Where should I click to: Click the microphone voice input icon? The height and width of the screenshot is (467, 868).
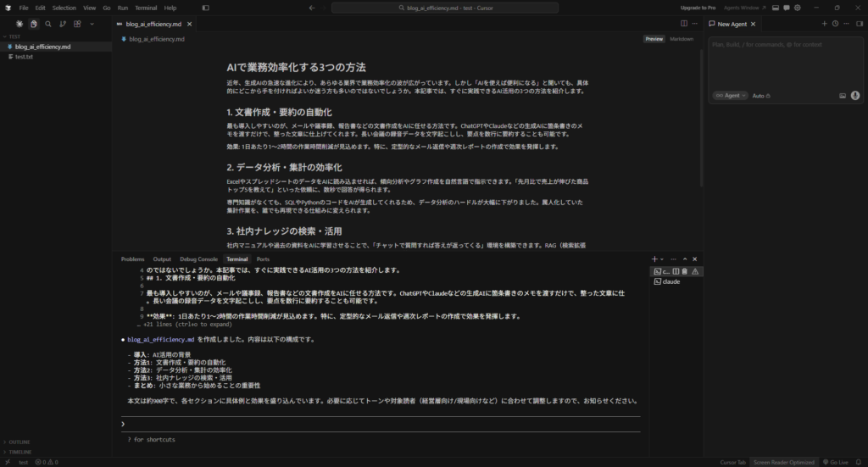pos(854,96)
